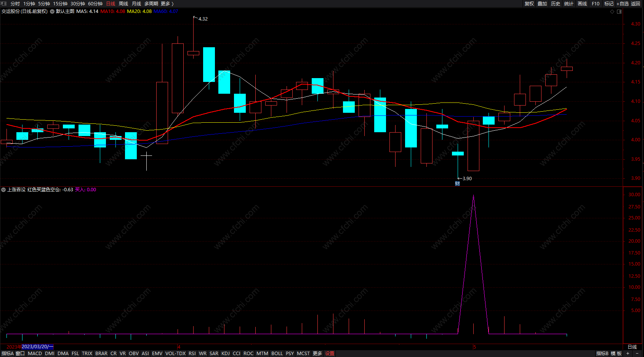Image resolution: width=644 pixels, height=357 pixels.
Task: Select the MACD indicator tab
Action: tap(35, 354)
